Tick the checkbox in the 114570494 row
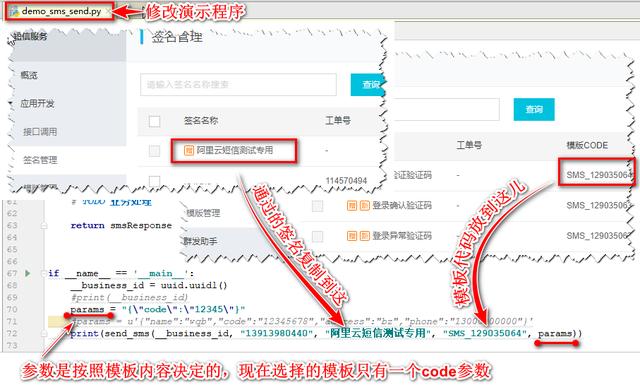The image size is (640, 385). click(x=154, y=180)
